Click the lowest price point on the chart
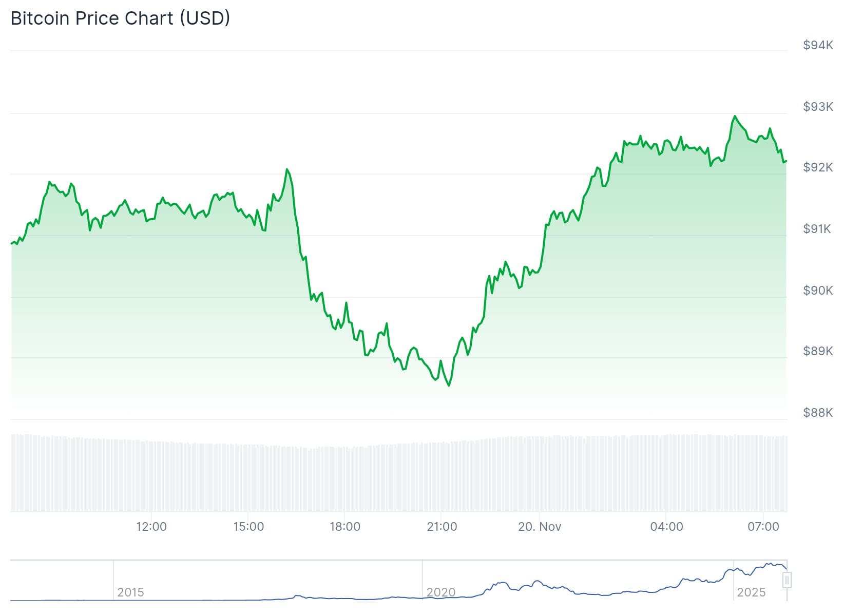 tap(449, 386)
